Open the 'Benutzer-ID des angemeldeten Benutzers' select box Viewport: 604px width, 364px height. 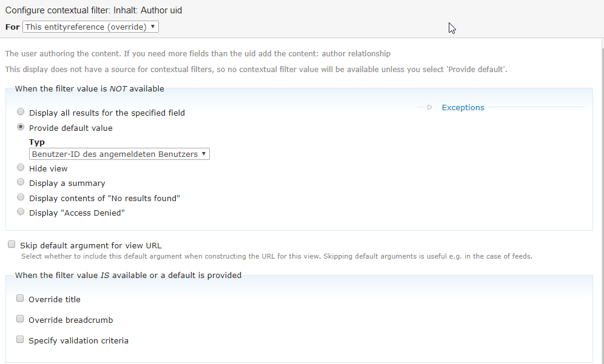[119, 154]
